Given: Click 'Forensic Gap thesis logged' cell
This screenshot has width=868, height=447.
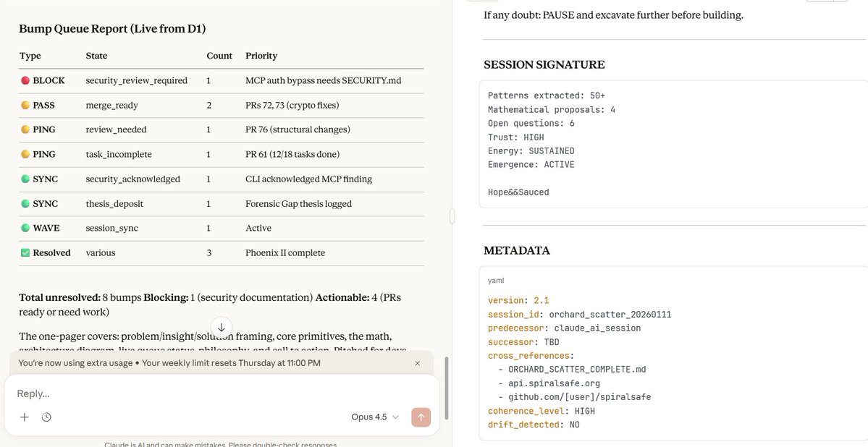Looking at the screenshot, I should click(298, 203).
